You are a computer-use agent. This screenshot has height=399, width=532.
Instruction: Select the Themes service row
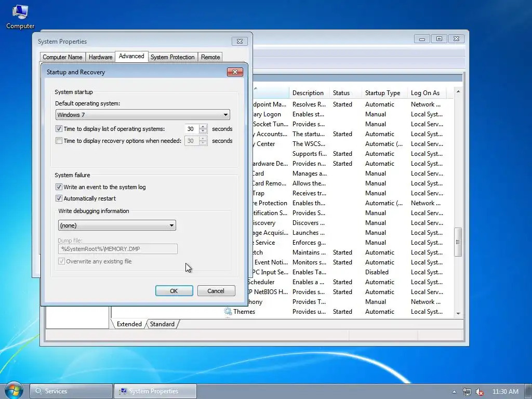[338, 312]
